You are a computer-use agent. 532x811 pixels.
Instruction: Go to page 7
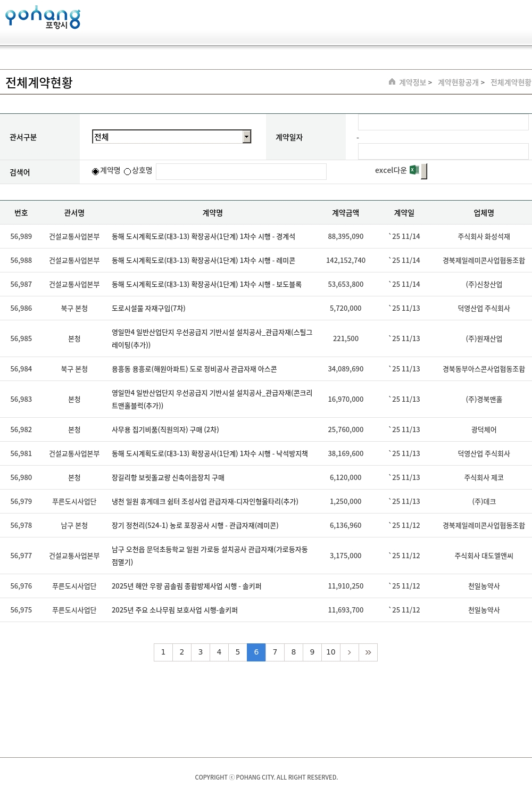(275, 652)
